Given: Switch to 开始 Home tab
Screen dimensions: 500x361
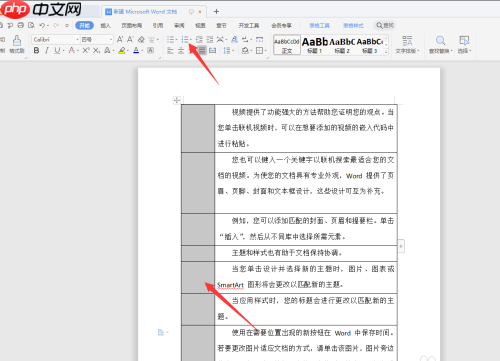Looking at the screenshot, I should tap(84, 25).
